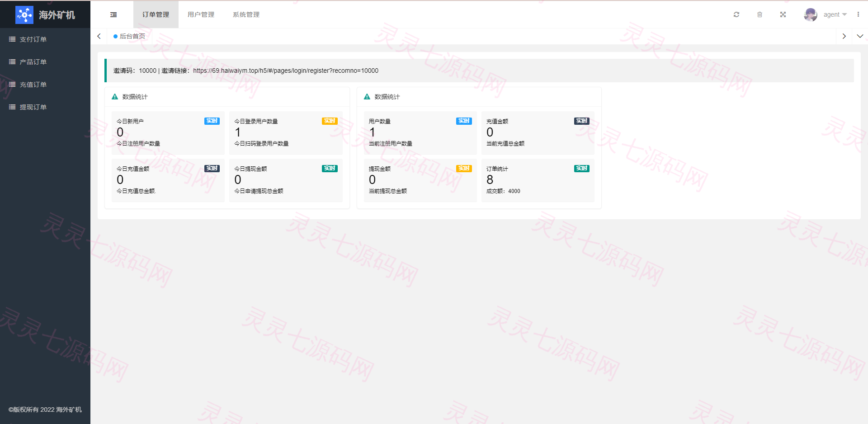Click the 实时 badge on 今日新用户 card
Screen dimensions: 868x424
(212, 121)
